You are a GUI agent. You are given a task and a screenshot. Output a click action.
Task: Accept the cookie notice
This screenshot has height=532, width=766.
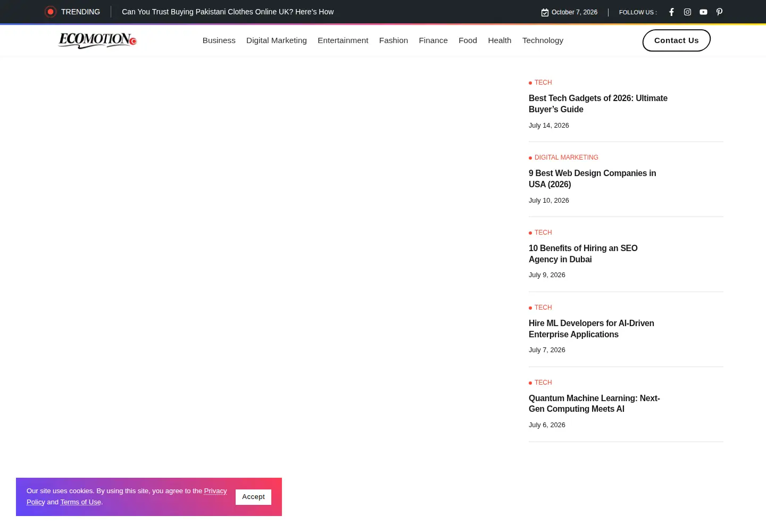click(253, 497)
